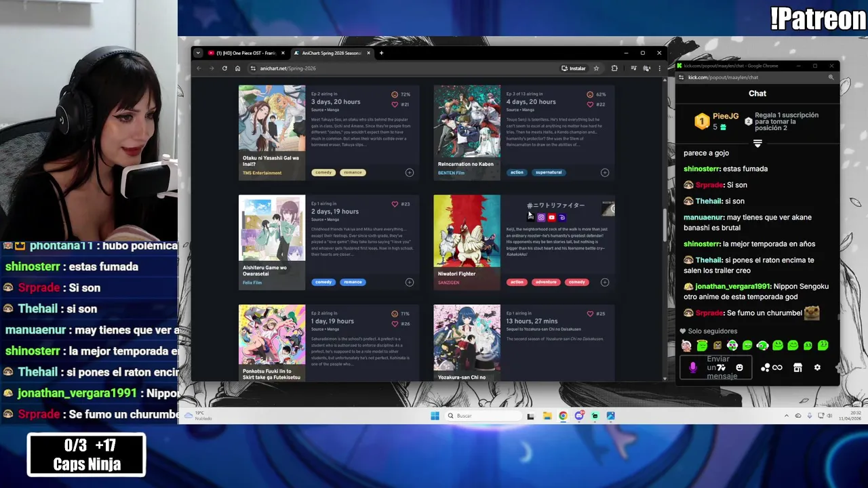Click Windows taskbar Buscar search box
This screenshot has height=488, width=868.
[482, 415]
